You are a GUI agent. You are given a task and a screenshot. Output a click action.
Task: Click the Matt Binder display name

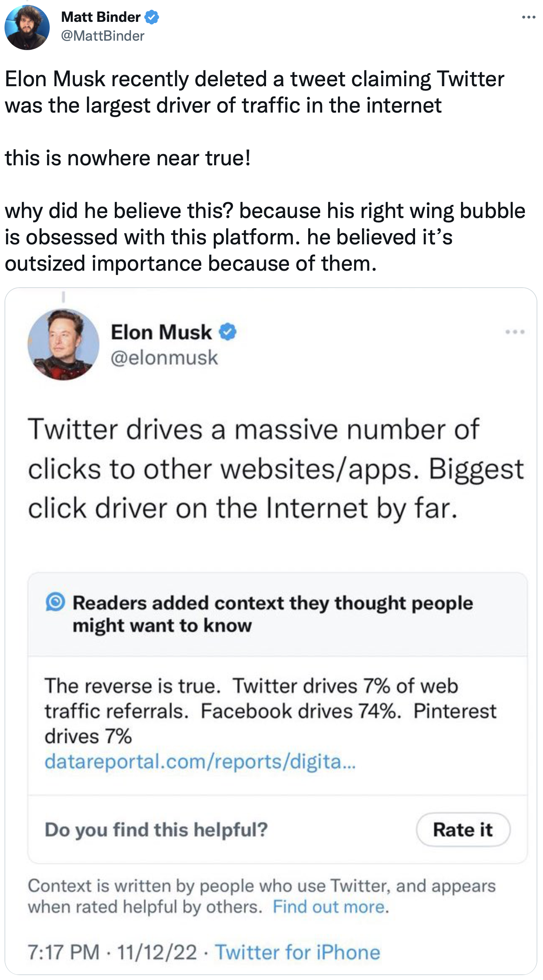coord(101,17)
